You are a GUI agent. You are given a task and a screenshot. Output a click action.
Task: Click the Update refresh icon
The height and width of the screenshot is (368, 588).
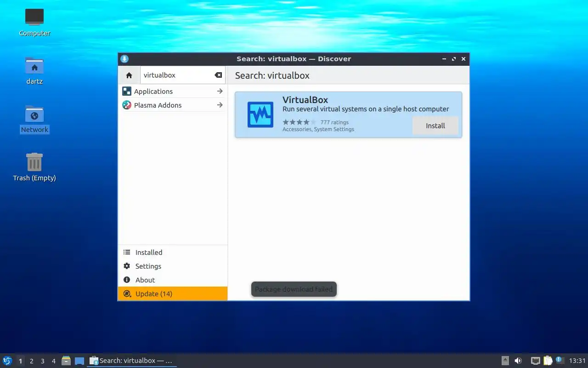(x=127, y=294)
